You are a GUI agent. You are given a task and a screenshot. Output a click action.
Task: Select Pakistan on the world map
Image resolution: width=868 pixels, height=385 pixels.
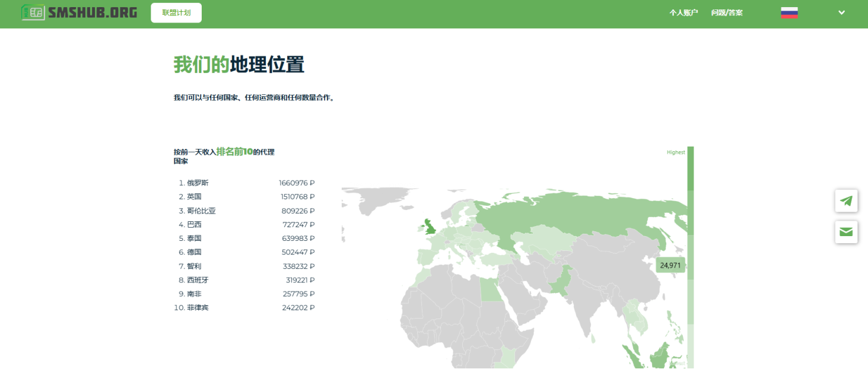(561, 282)
